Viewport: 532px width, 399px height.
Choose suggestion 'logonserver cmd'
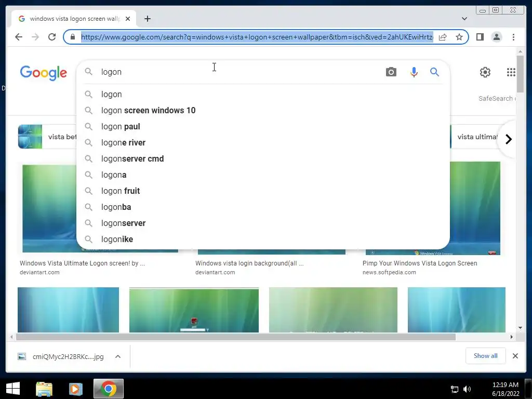tap(263, 159)
